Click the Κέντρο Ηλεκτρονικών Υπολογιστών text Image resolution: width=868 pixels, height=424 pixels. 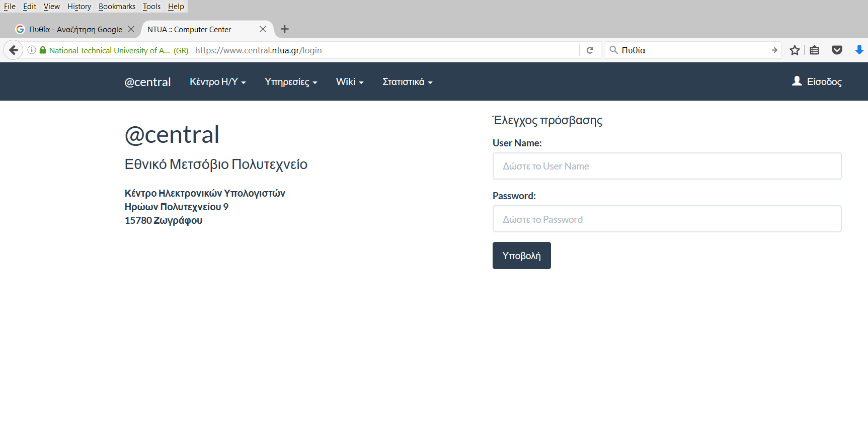(x=205, y=193)
